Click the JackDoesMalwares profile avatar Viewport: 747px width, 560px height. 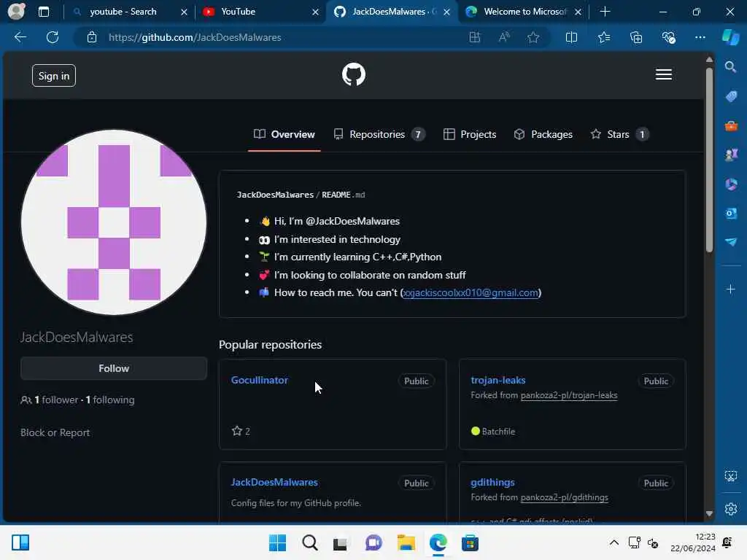click(x=114, y=222)
